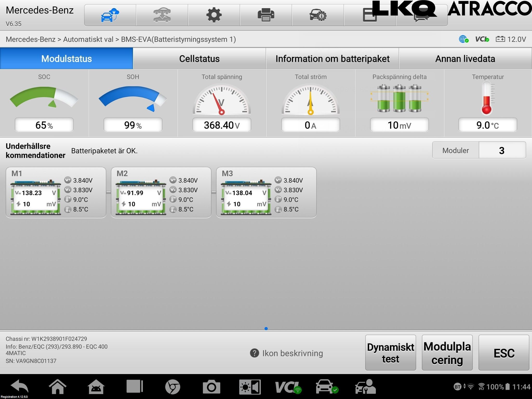This screenshot has width=532, height=399.
Task: Open the vehicle data transfer icon
Action: point(162,15)
